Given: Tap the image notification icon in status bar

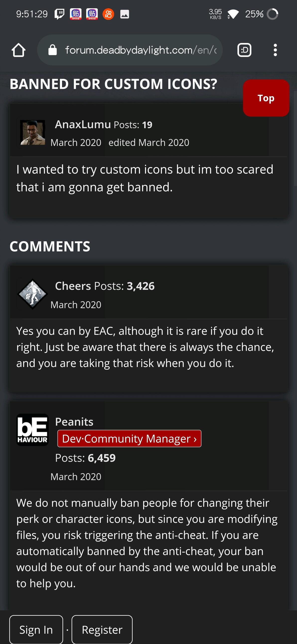Looking at the screenshot, I should (125, 14).
